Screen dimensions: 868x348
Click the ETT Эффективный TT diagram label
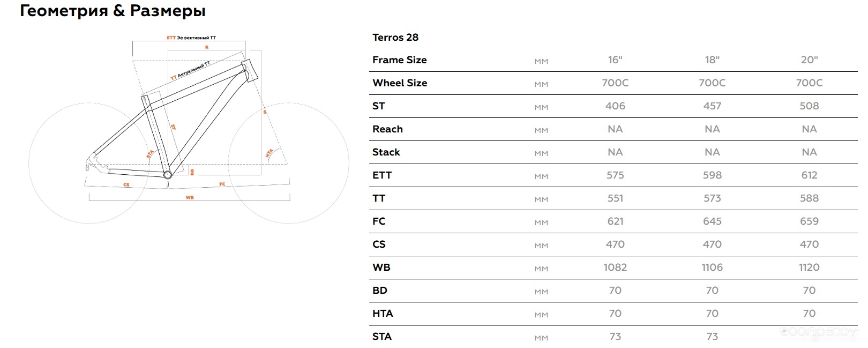(x=191, y=38)
